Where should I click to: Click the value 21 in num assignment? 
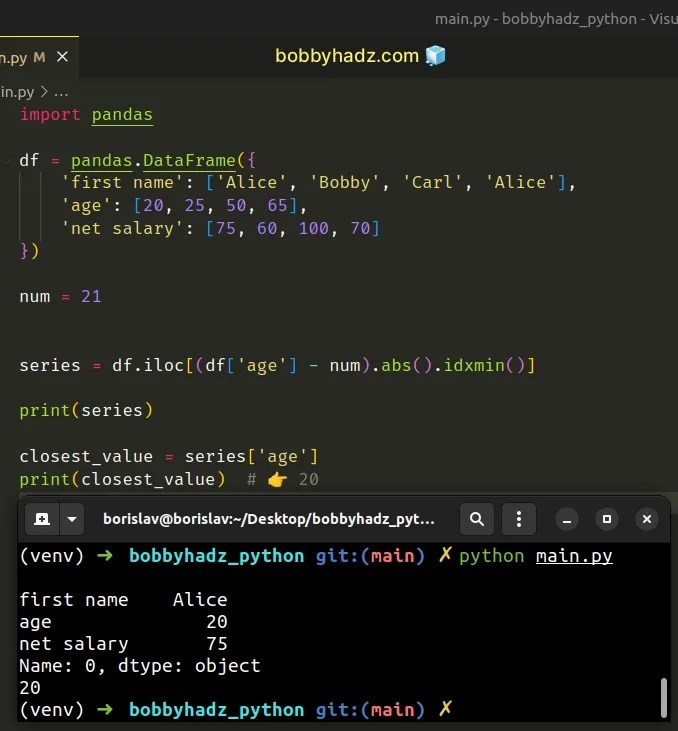tap(91, 297)
